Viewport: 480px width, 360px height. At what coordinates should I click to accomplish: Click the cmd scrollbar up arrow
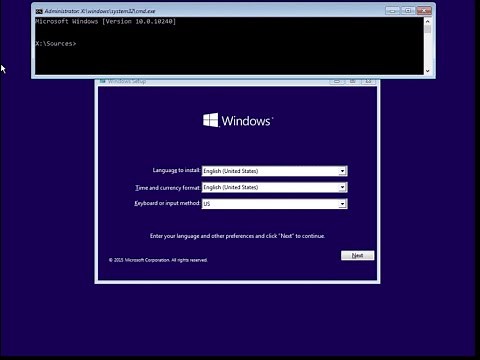pyautogui.click(x=428, y=21)
